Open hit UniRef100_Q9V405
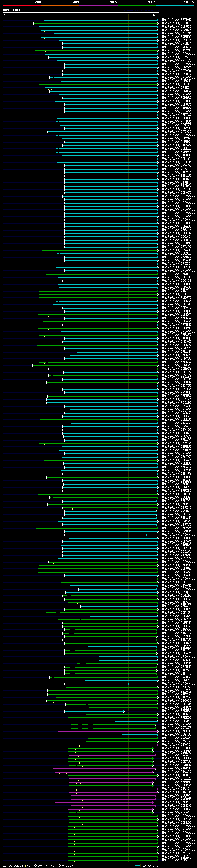This screenshot has height=868, width=197. tap(176, 165)
